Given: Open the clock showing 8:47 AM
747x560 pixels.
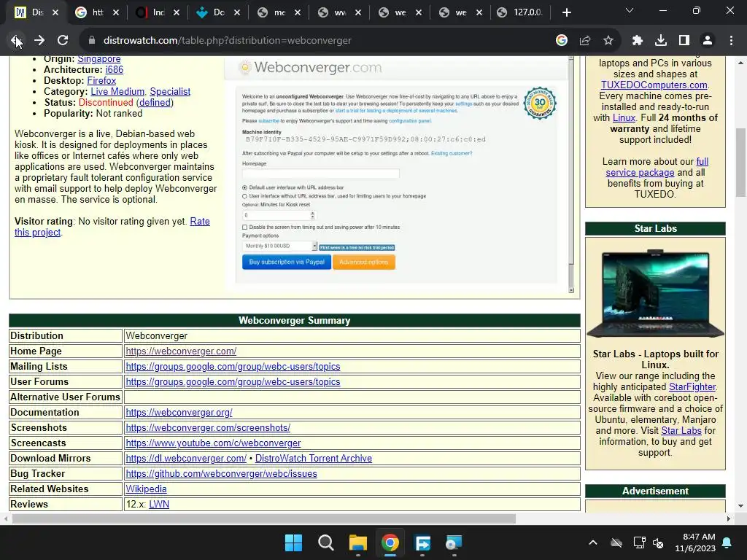Looking at the screenshot, I should [x=695, y=542].
